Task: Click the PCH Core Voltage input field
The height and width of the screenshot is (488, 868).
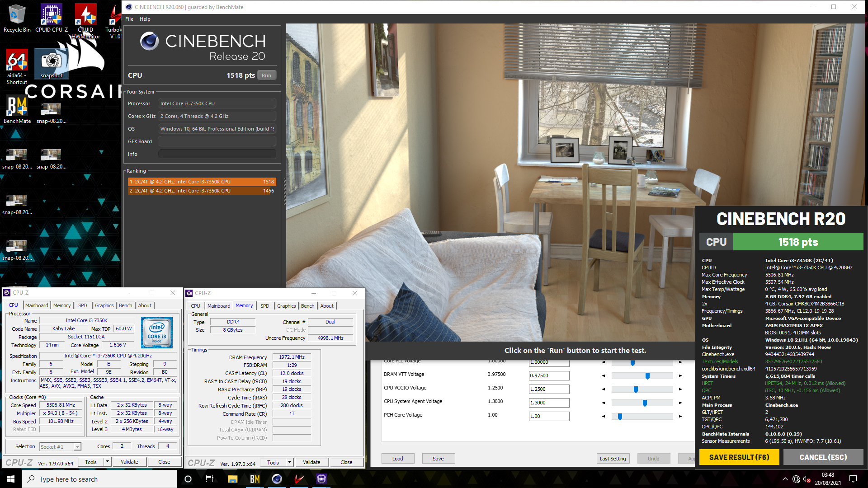Action: point(549,416)
